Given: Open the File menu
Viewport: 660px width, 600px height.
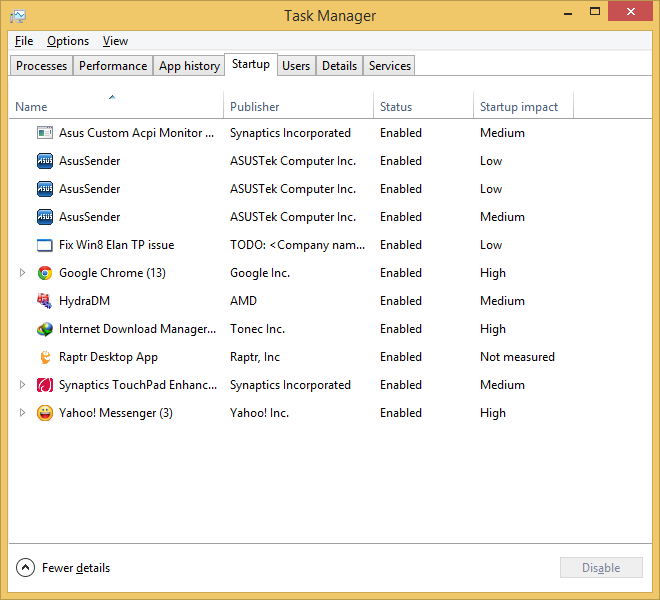Looking at the screenshot, I should 24,41.
